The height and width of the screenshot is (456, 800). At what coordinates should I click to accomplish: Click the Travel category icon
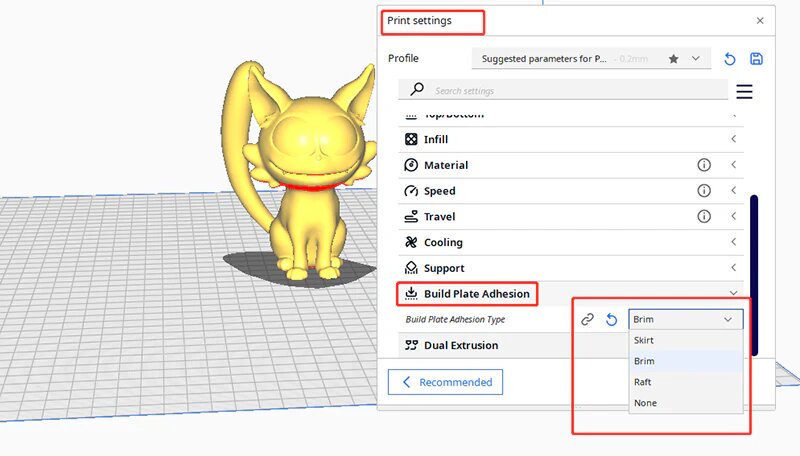[411, 216]
